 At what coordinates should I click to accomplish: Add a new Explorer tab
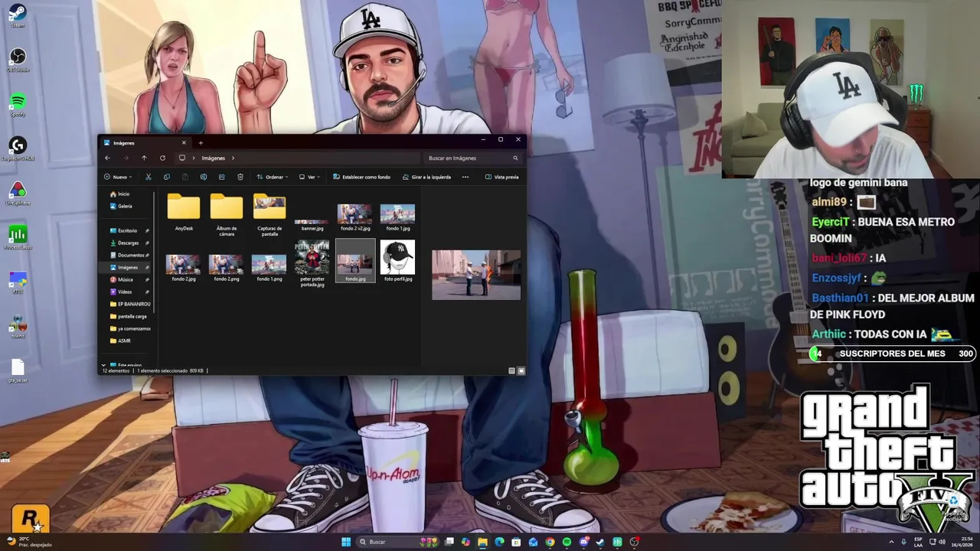tap(201, 142)
